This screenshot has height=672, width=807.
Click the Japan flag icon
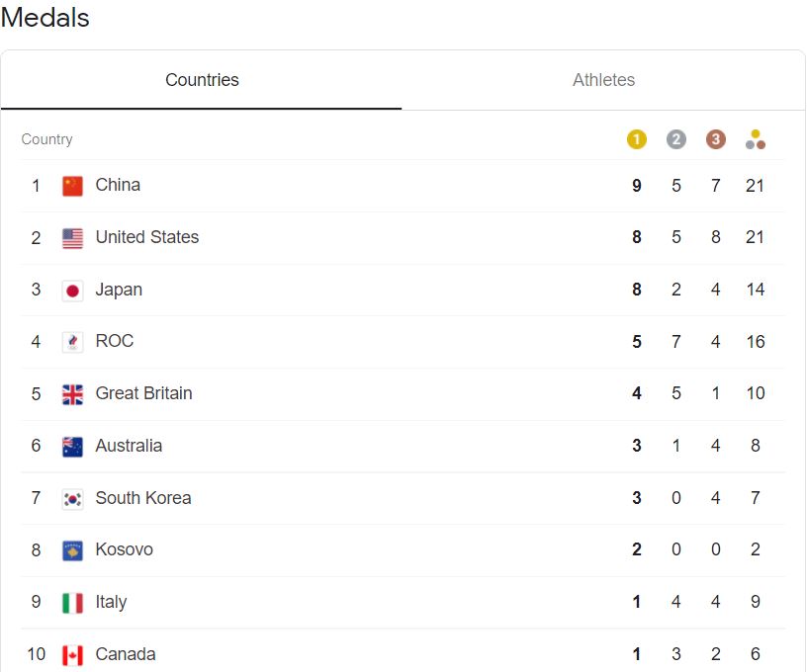pyautogui.click(x=72, y=291)
